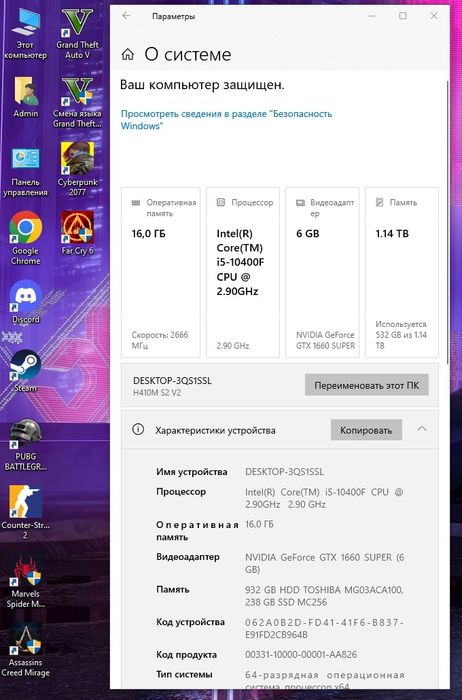
Task: Click 'Ваш компьютер защищен.' heading
Action: coord(202,84)
